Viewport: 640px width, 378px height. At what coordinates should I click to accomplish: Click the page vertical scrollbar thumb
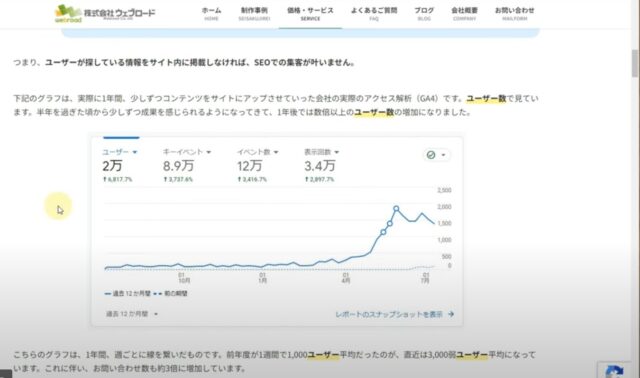(635, 63)
